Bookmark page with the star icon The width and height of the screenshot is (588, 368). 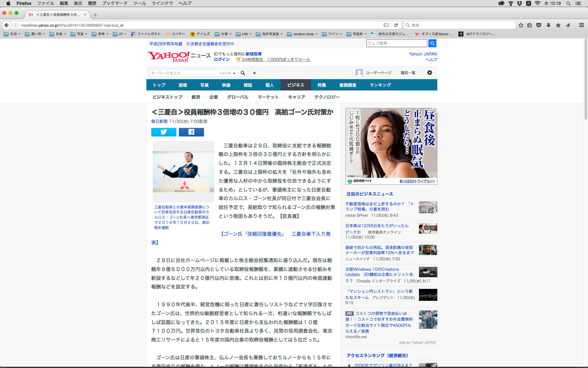(x=521, y=25)
